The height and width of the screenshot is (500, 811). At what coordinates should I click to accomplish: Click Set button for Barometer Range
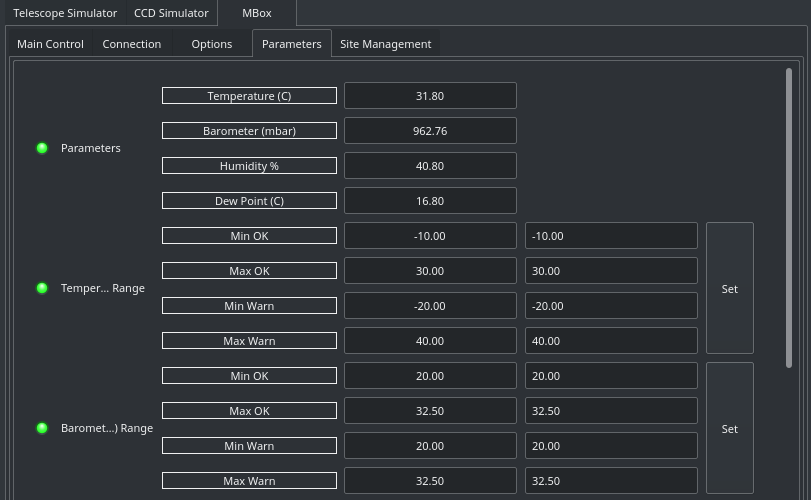(x=730, y=429)
